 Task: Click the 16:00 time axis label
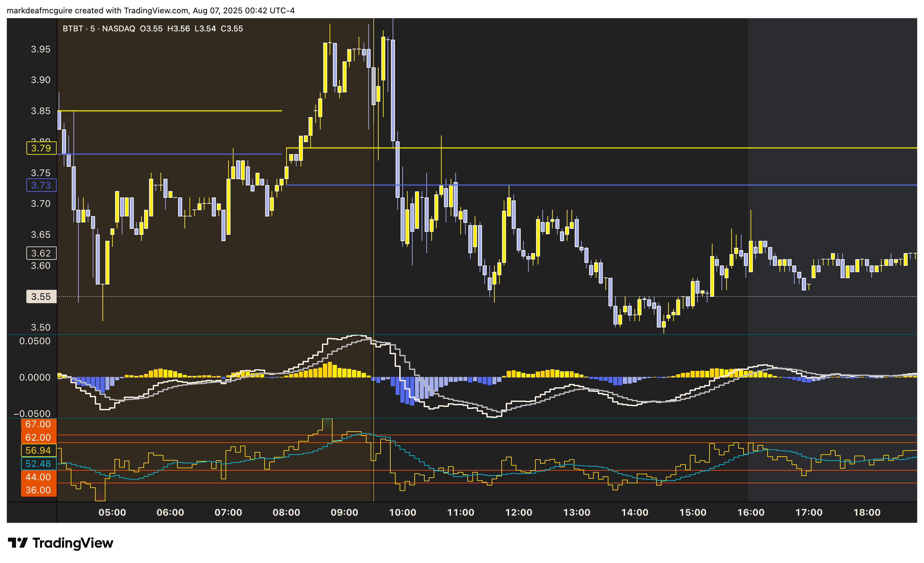[751, 512]
